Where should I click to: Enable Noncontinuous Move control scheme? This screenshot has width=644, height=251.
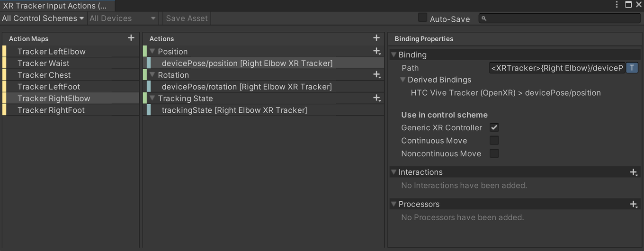click(494, 153)
